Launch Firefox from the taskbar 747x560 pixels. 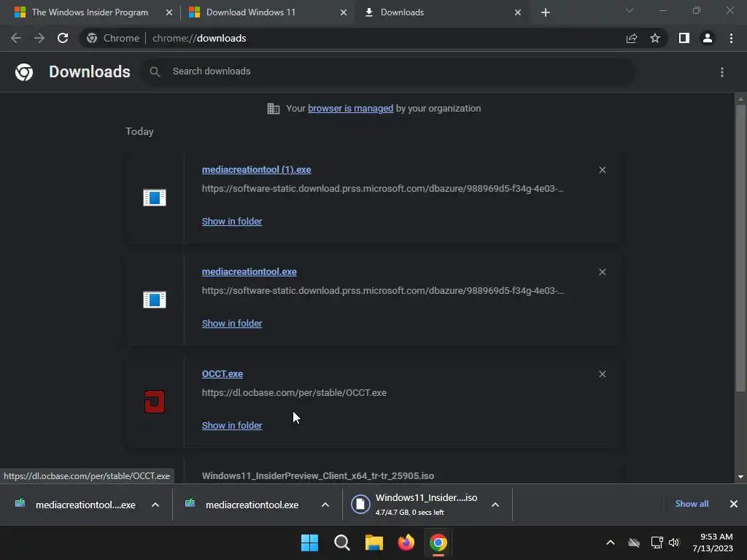406,542
